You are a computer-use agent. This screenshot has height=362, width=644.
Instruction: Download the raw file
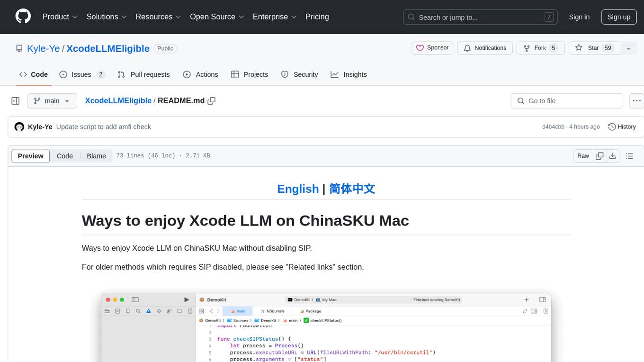pyautogui.click(x=612, y=156)
